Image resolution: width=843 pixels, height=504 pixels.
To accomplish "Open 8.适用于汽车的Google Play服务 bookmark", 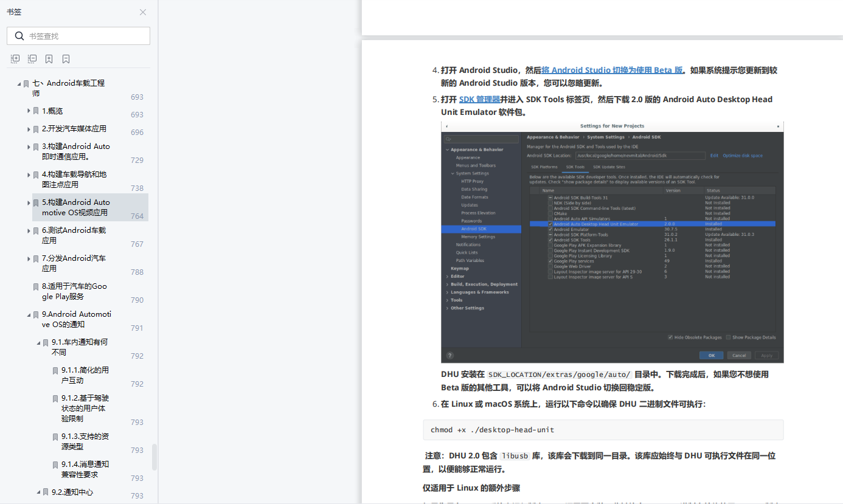I will 74,291.
